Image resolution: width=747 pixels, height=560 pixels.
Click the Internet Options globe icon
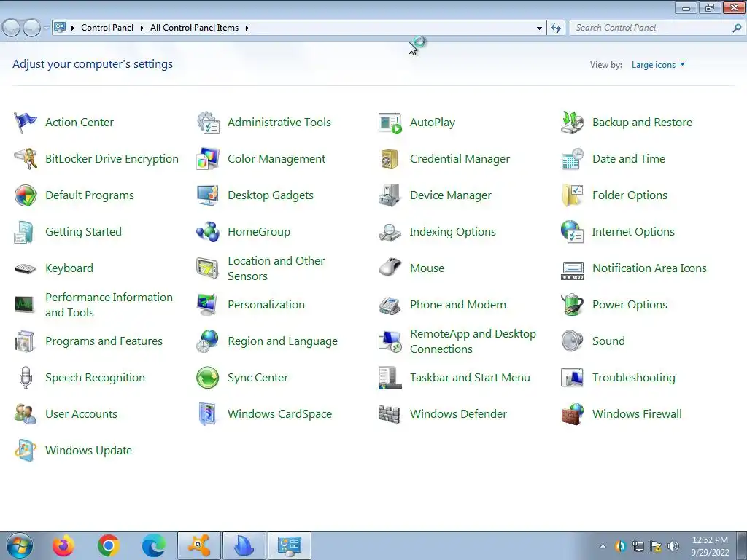572,232
